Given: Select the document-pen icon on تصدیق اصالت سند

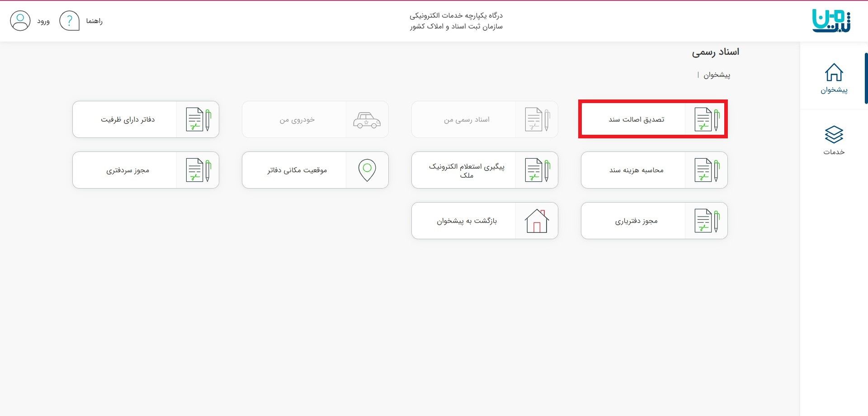Looking at the screenshot, I should (x=707, y=119).
